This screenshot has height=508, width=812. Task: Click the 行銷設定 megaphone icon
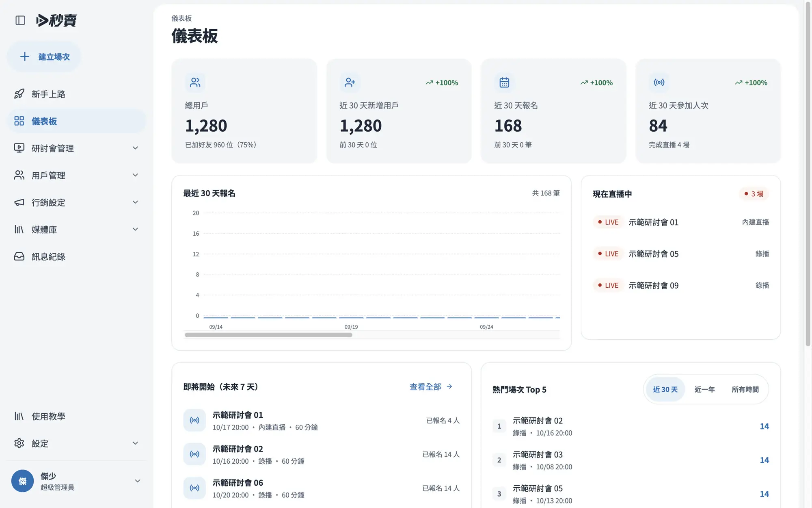(19, 202)
